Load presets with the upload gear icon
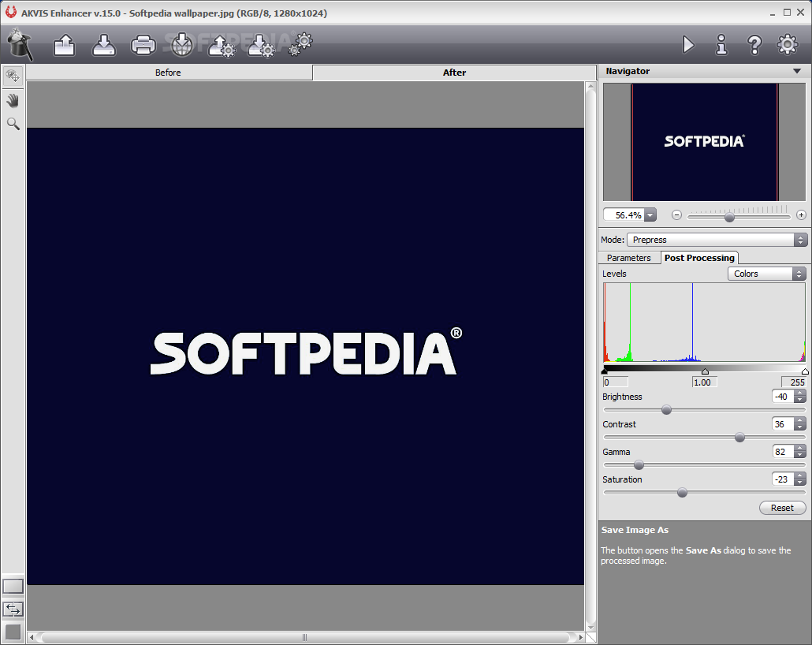Viewport: 812px width, 645px height. tap(222, 46)
